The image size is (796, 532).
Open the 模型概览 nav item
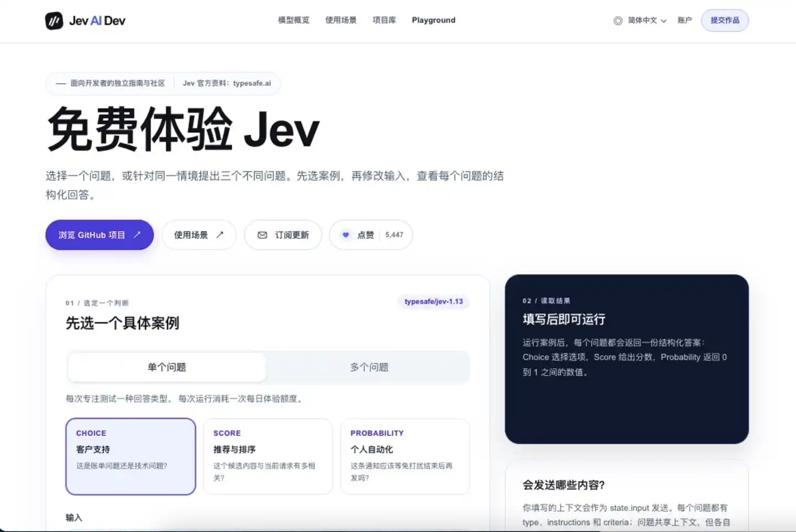click(294, 20)
